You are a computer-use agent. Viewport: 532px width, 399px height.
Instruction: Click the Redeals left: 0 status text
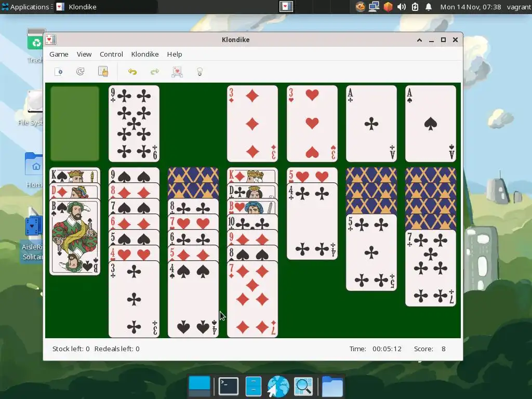(117, 349)
